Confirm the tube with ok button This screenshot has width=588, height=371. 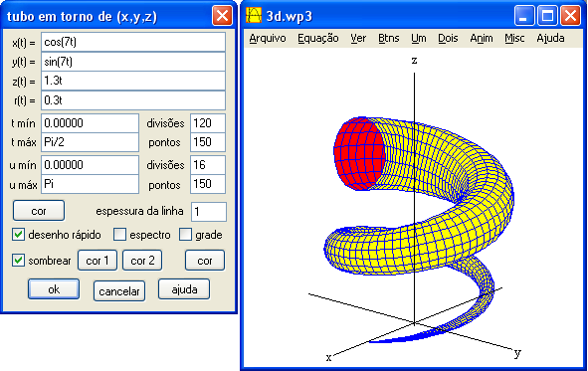point(54,288)
